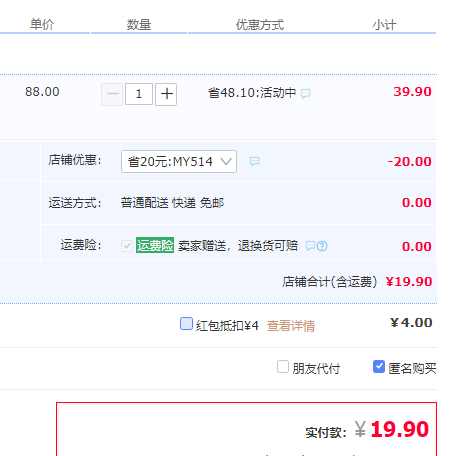Click the 查看详情 link
This screenshot has height=456, width=457.
coord(291,326)
